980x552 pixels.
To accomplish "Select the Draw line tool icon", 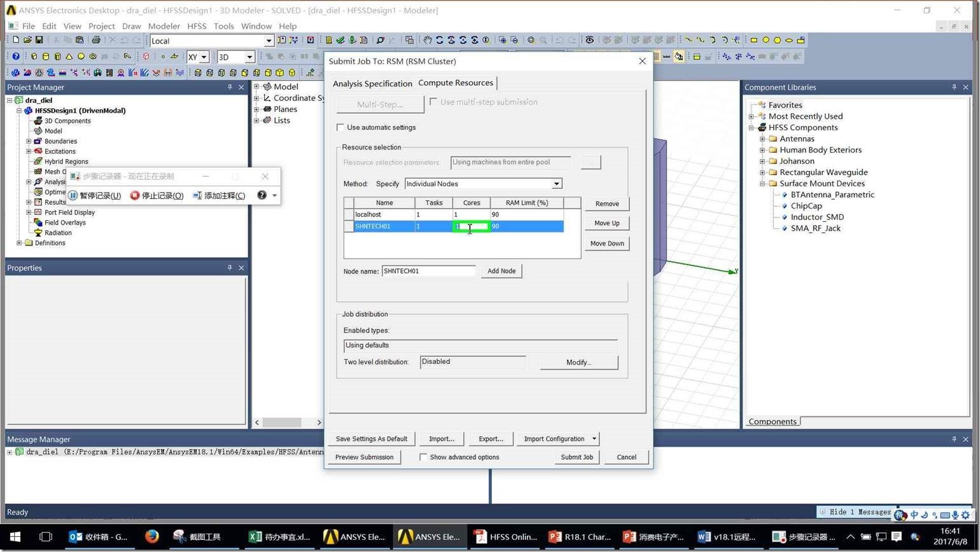I will pos(689,40).
